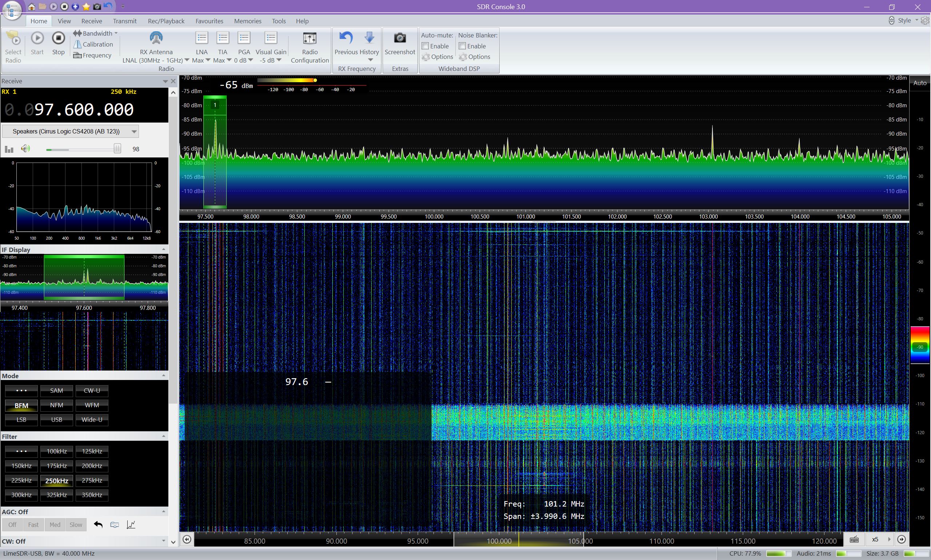Select the 100kHz filter button
This screenshot has height=560, width=931.
[57, 451]
